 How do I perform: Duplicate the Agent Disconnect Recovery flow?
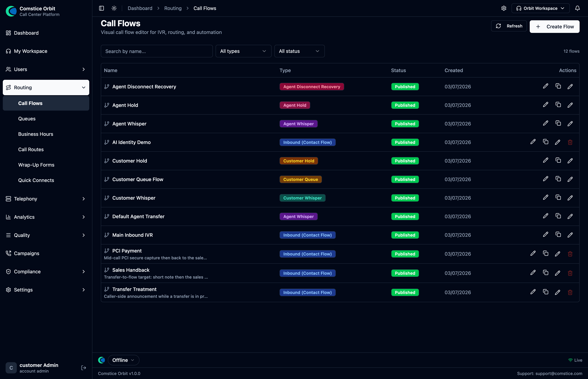pos(558,86)
